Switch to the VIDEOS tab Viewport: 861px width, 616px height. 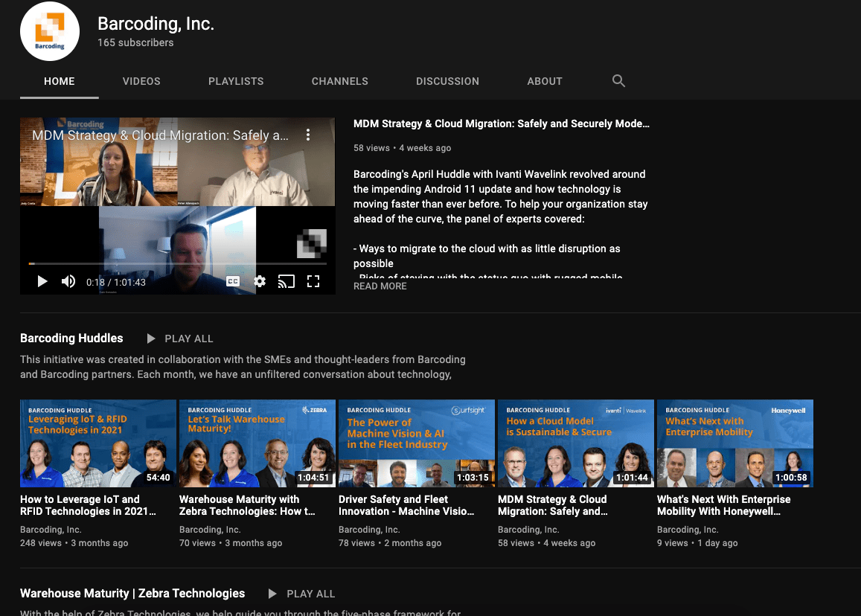pos(141,81)
